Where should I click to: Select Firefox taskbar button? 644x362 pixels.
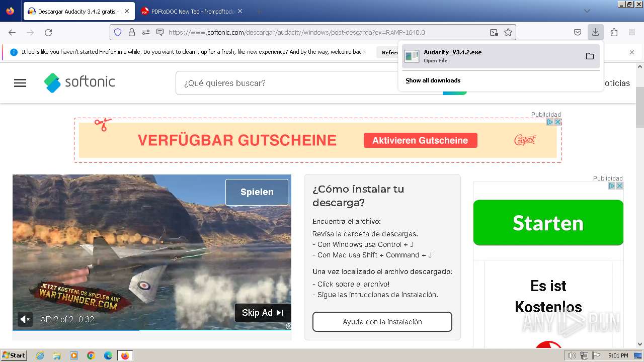tap(125, 355)
